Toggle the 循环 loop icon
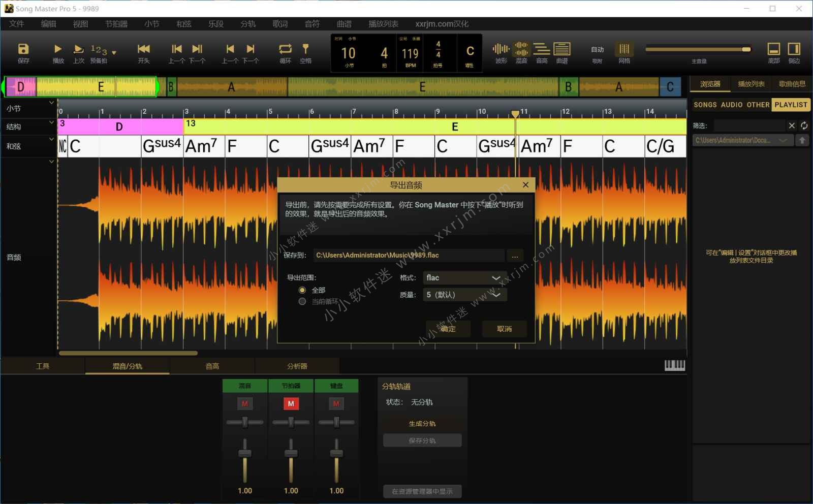This screenshot has width=813, height=504. pyautogui.click(x=285, y=49)
